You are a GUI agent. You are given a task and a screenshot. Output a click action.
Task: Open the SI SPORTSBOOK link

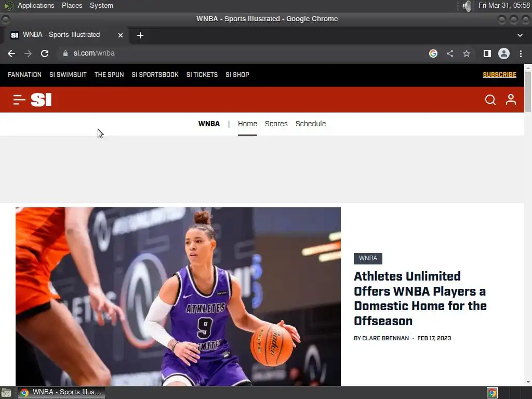click(x=155, y=75)
